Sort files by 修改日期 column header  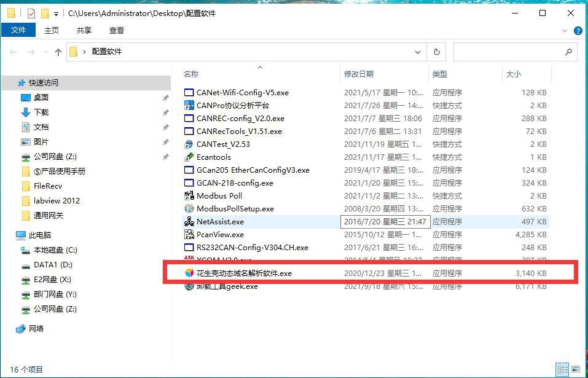click(358, 74)
